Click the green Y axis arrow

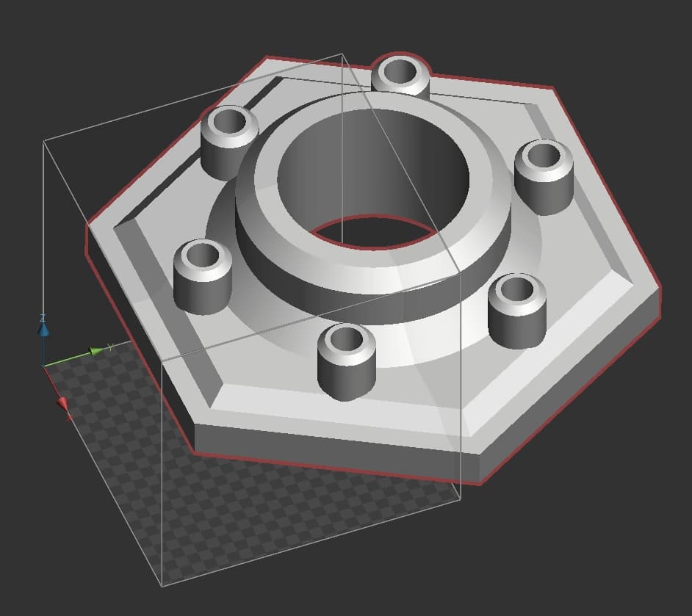tap(95, 351)
